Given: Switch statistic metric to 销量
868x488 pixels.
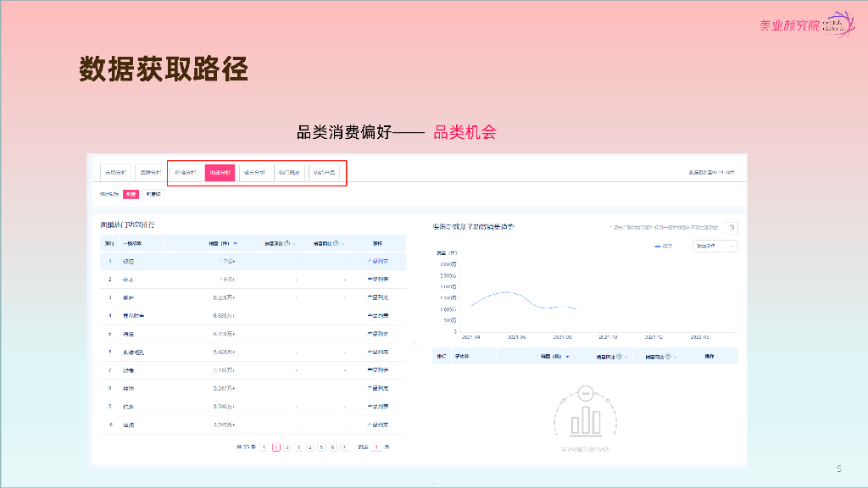Looking at the screenshot, I should coord(131,194).
